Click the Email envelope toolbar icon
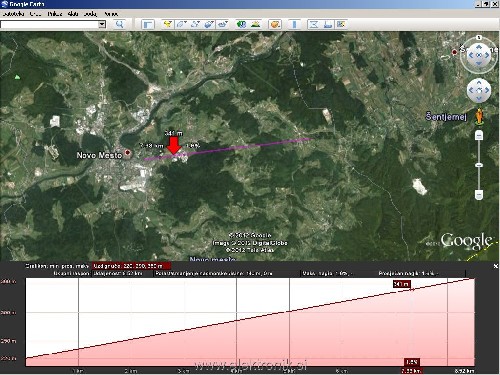 (x=314, y=24)
